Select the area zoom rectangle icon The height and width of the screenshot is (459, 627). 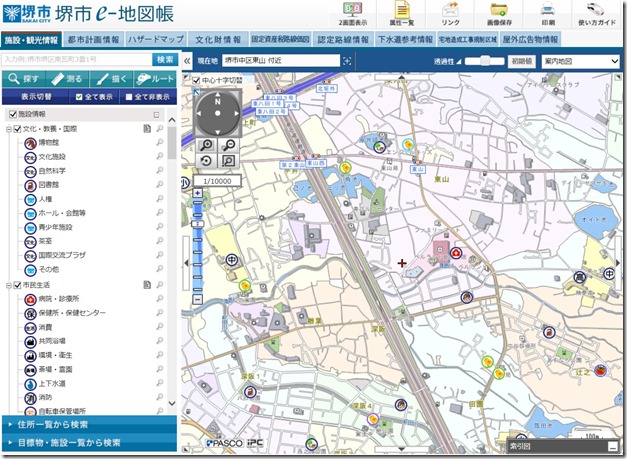coord(228,161)
